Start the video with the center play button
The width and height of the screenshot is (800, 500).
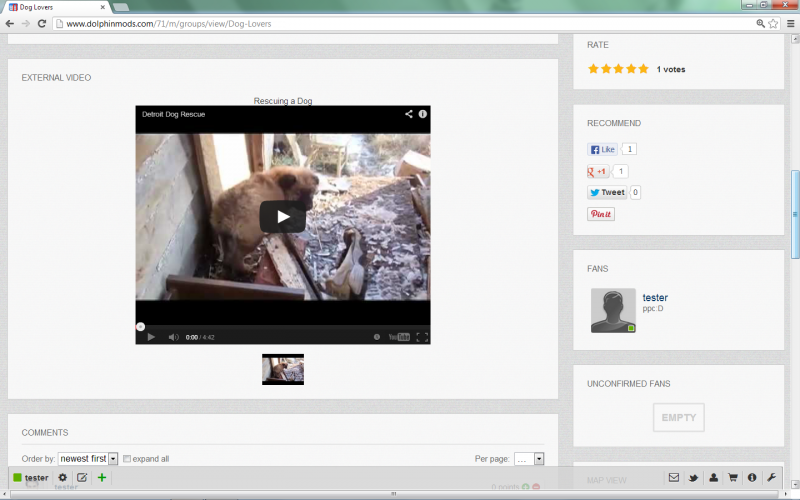click(x=283, y=217)
